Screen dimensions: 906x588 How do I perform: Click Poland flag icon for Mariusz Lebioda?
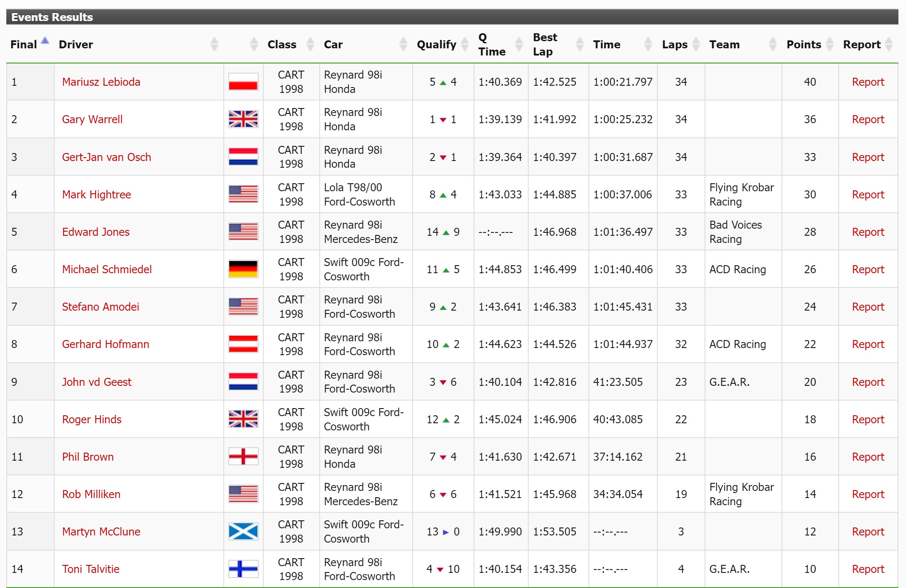tap(243, 82)
